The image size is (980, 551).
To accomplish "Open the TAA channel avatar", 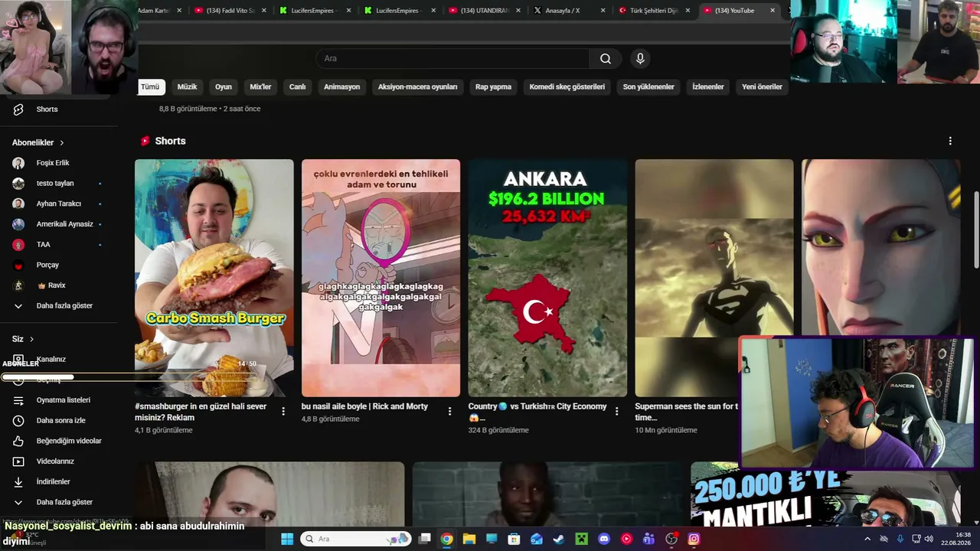I will 18,245.
